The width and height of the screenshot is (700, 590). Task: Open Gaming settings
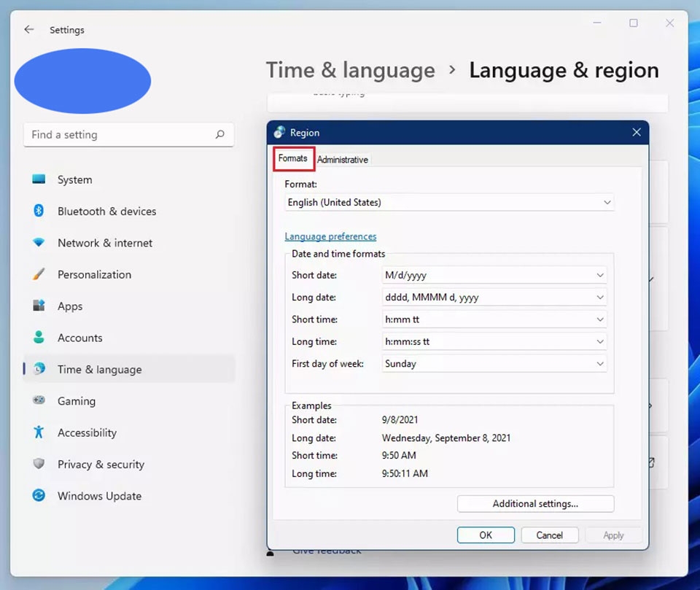pos(40,400)
